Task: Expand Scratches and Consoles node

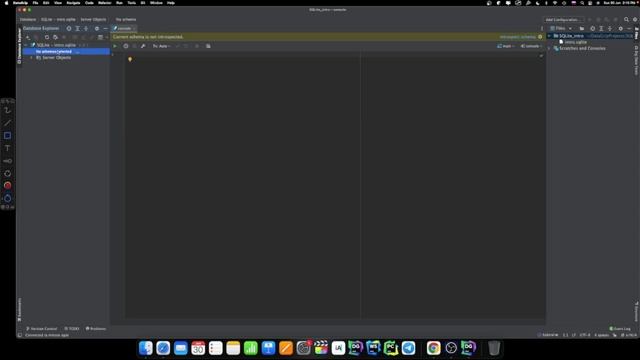Action: click(x=549, y=48)
